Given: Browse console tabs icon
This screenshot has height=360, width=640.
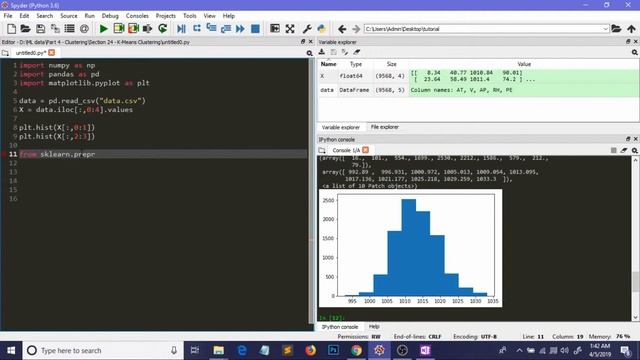Looking at the screenshot, I should (x=322, y=150).
